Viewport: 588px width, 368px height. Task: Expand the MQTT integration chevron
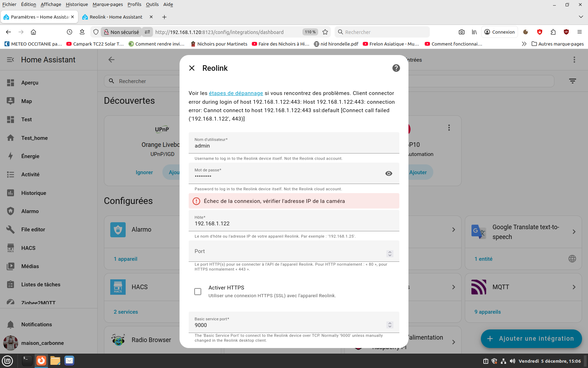click(574, 287)
